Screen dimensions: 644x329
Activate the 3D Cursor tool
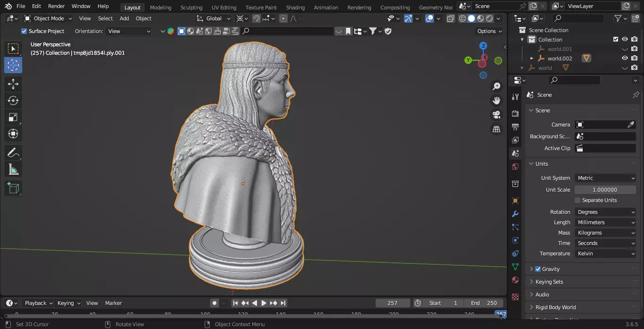[x=13, y=65]
